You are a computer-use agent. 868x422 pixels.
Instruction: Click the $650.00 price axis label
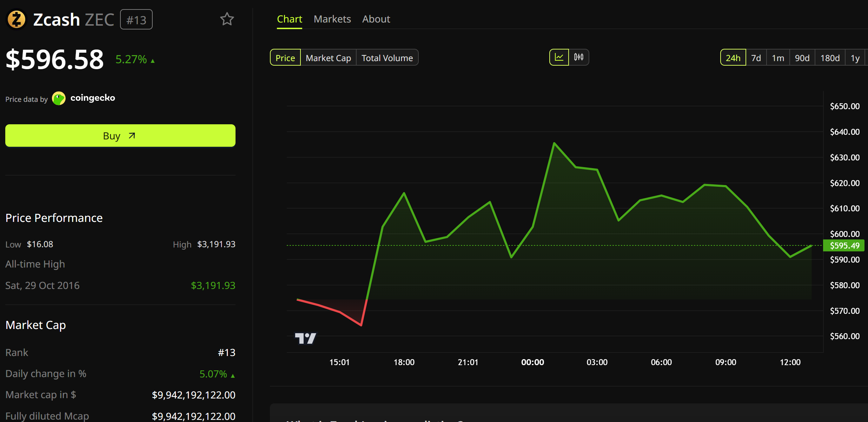[845, 106]
